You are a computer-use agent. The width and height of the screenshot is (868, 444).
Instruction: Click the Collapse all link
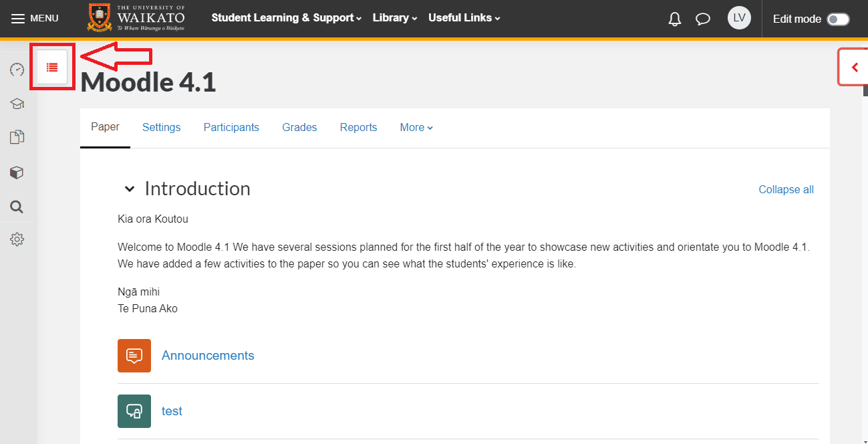click(786, 190)
